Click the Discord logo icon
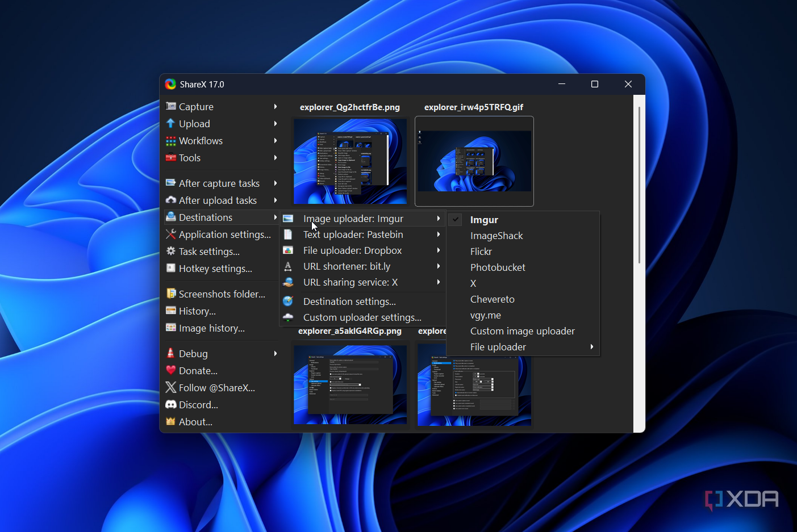Screen dimensions: 797x532 [170, 404]
